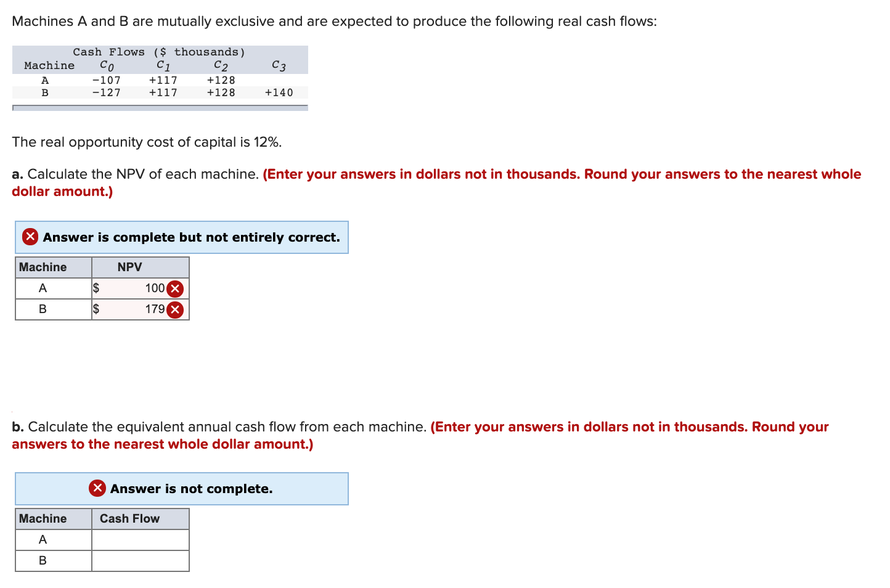Image resolution: width=890 pixels, height=588 pixels.
Task: Click the X icon in 'Answer is not complete' banner
Action: point(97,488)
